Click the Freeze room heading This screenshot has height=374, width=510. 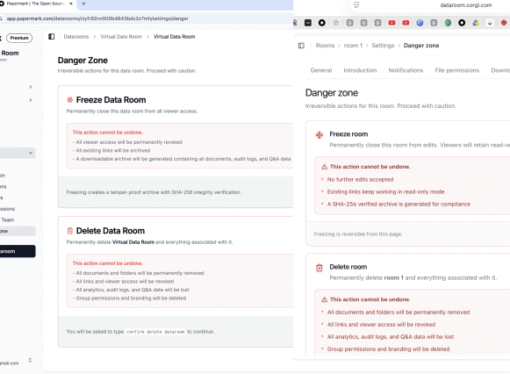tap(349, 134)
